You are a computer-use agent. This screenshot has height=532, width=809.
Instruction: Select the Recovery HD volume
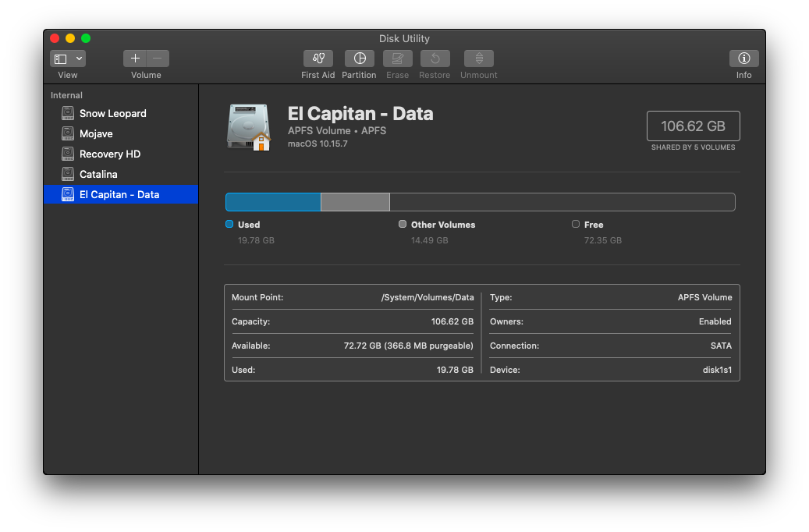(x=121, y=154)
